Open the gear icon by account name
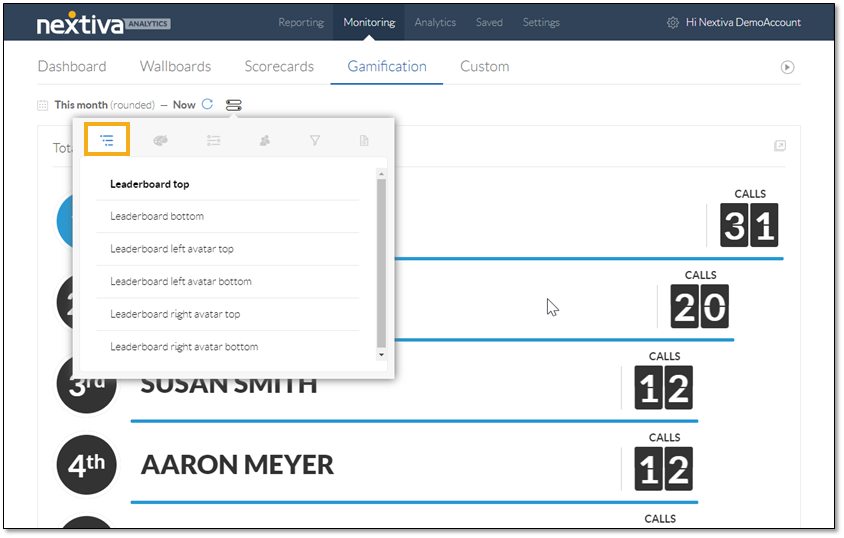Image resolution: width=844 pixels, height=538 pixels. 672,23
